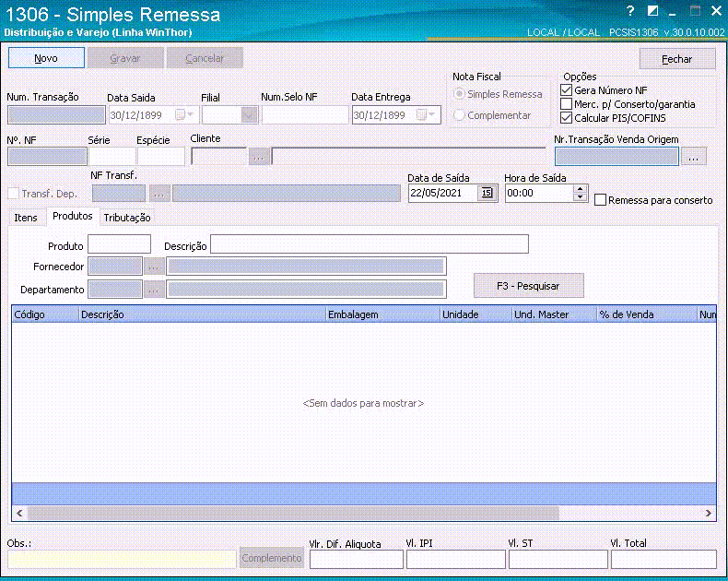Increase Hora de Saída with spinner up

580,189
